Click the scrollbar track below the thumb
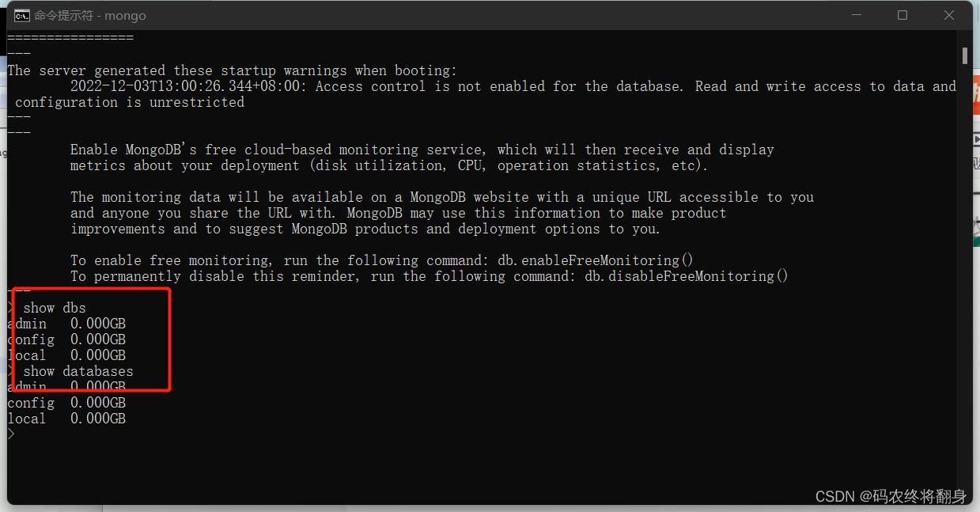The width and height of the screenshot is (980, 512). [x=965, y=277]
